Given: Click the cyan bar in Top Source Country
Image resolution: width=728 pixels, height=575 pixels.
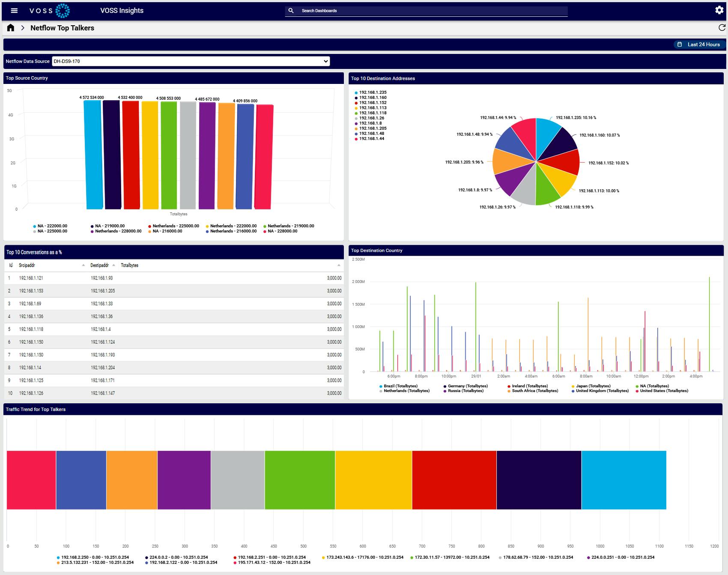Looking at the screenshot, I should coord(93,155).
